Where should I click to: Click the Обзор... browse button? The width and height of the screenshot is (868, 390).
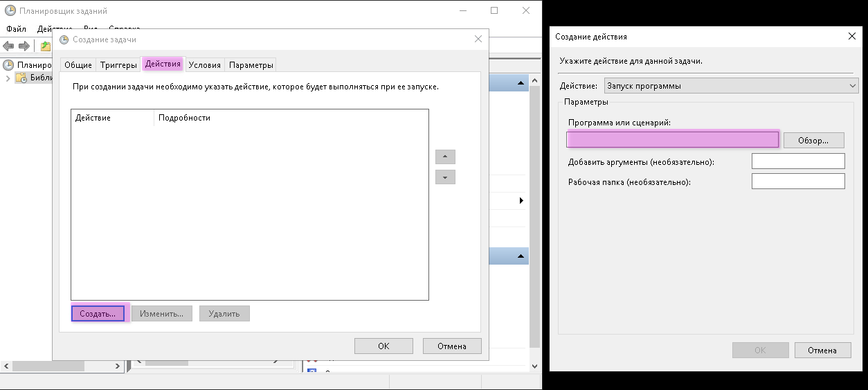pyautogui.click(x=813, y=140)
